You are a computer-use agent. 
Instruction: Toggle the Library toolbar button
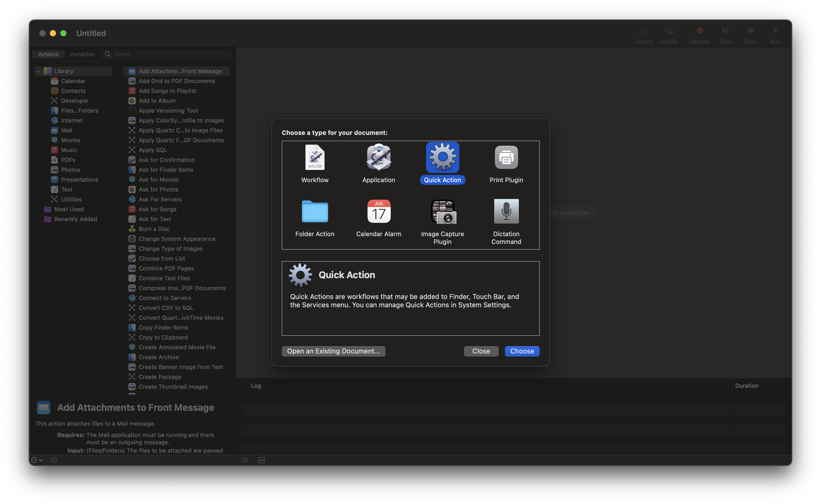tap(643, 35)
